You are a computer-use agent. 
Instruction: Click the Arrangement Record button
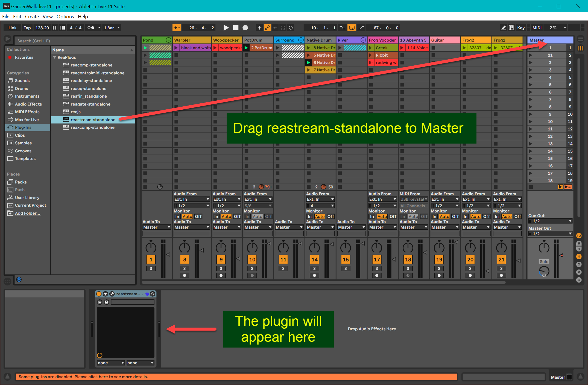pos(245,28)
